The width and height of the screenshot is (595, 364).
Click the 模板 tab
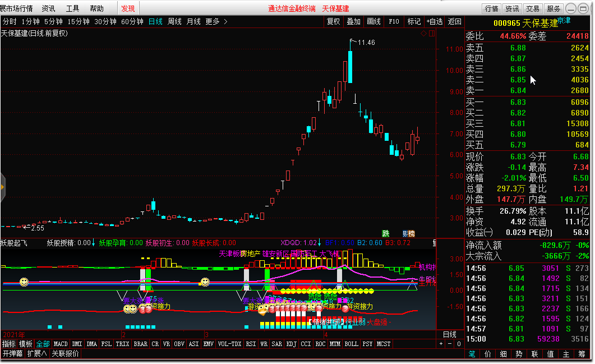[26, 344]
